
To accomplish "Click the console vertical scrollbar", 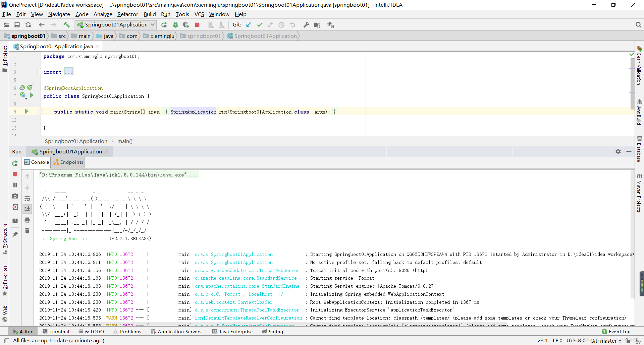I will pos(632,234).
